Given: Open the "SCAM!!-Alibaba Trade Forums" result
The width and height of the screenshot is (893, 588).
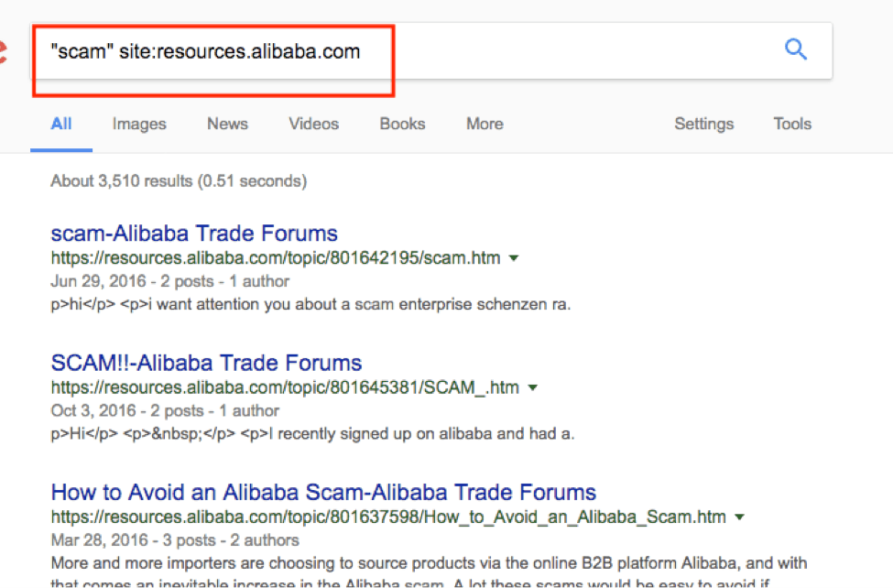Looking at the screenshot, I should click(206, 363).
